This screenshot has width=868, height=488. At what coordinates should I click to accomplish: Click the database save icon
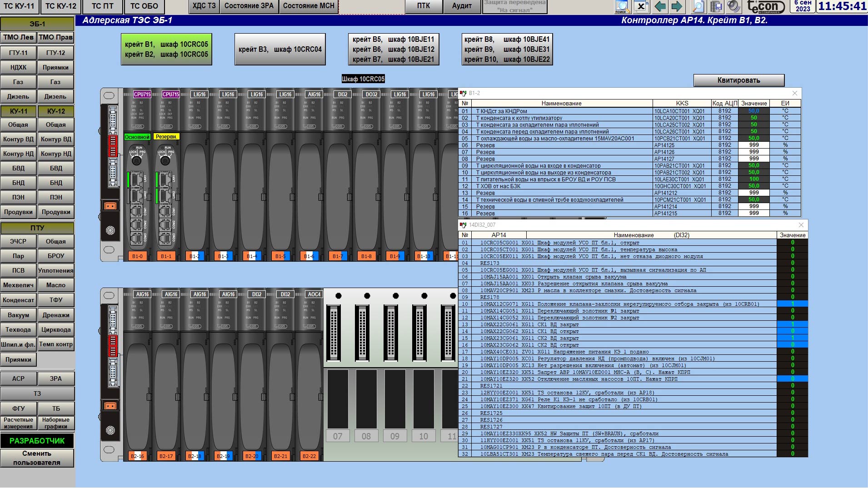(716, 6)
